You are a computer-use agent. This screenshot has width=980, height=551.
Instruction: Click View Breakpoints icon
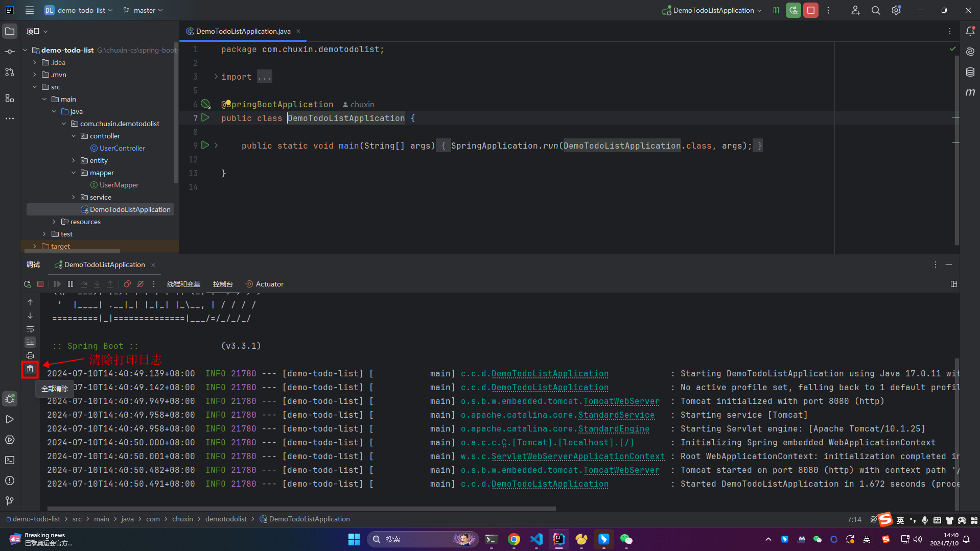click(x=127, y=284)
